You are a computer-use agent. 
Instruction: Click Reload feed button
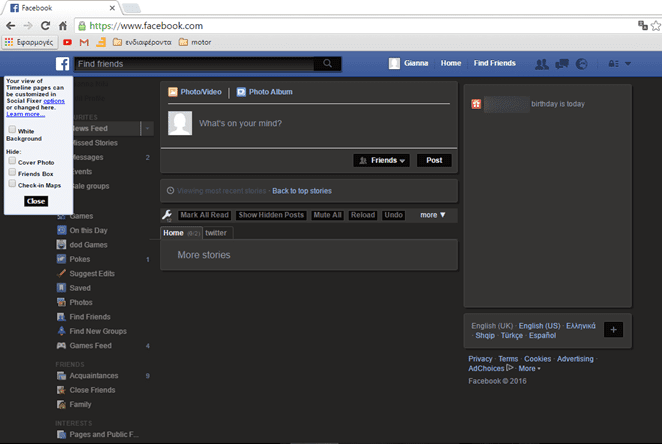point(363,215)
